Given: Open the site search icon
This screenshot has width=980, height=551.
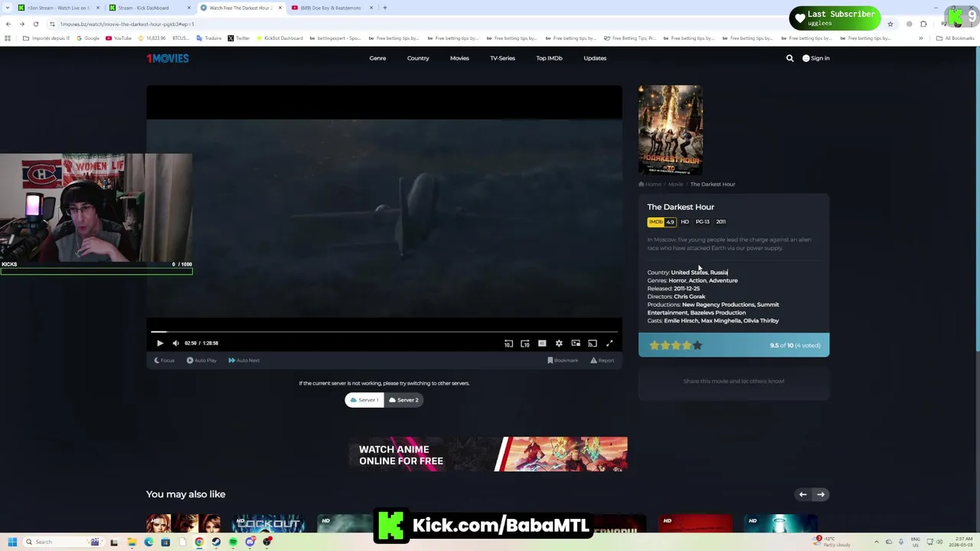Looking at the screenshot, I should coord(790,58).
